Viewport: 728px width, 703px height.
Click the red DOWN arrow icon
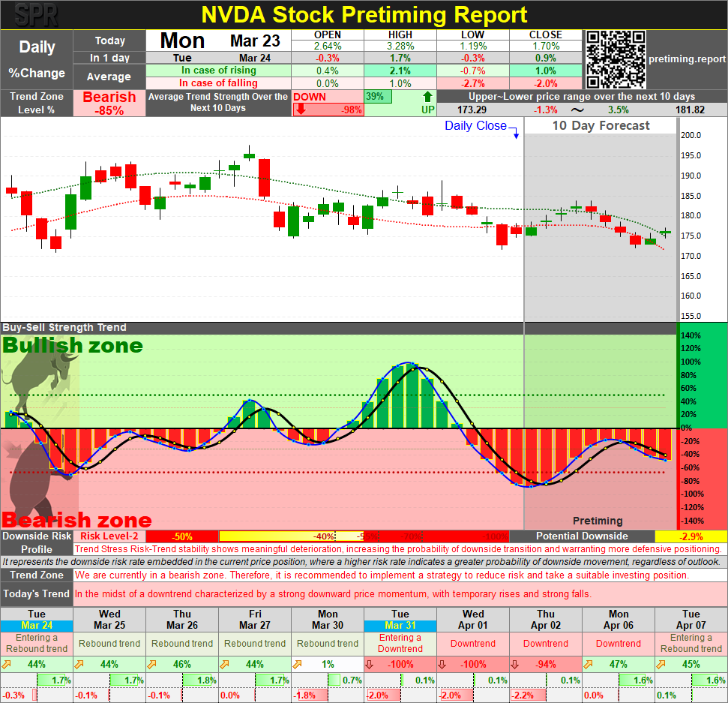click(x=301, y=110)
